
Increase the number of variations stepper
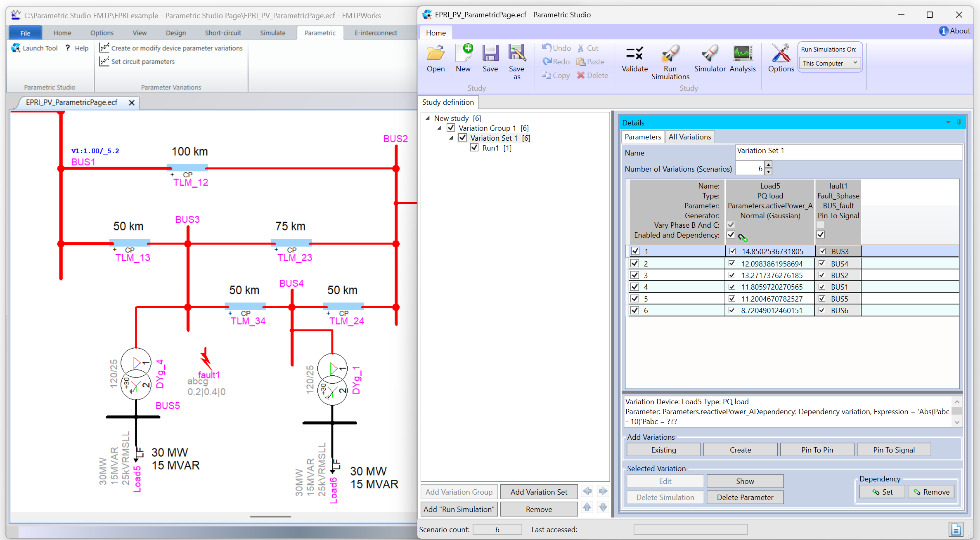point(768,165)
